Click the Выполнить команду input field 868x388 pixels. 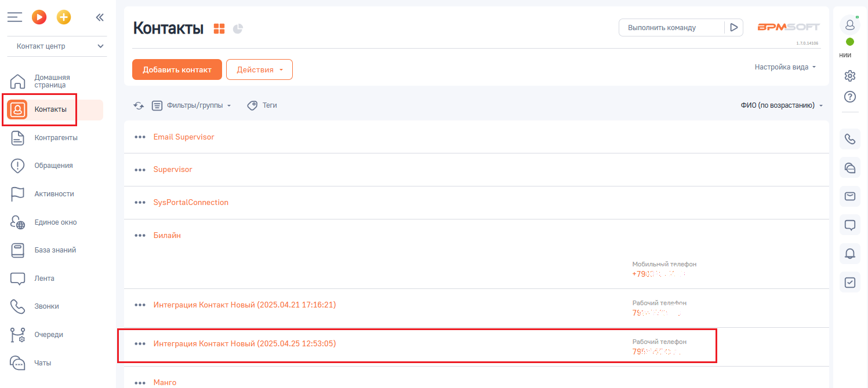tap(671, 28)
